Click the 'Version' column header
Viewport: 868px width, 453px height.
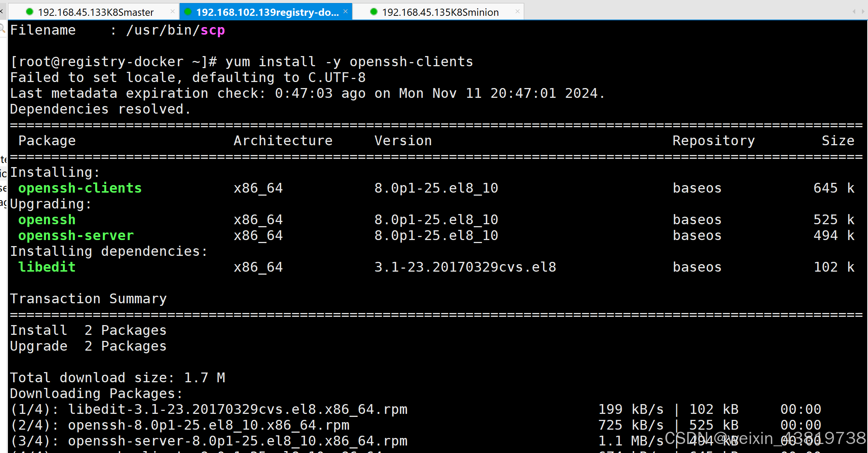click(403, 141)
